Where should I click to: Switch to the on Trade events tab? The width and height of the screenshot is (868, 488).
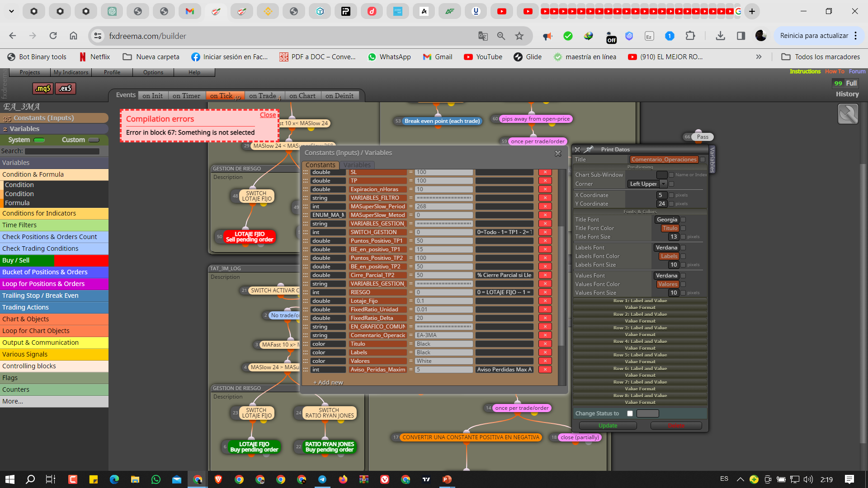[x=264, y=96]
